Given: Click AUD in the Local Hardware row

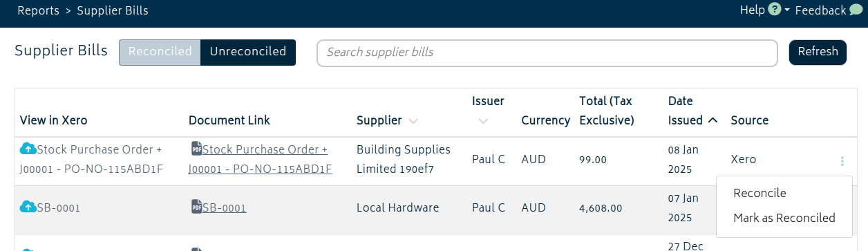Looking at the screenshot, I should [x=534, y=207].
